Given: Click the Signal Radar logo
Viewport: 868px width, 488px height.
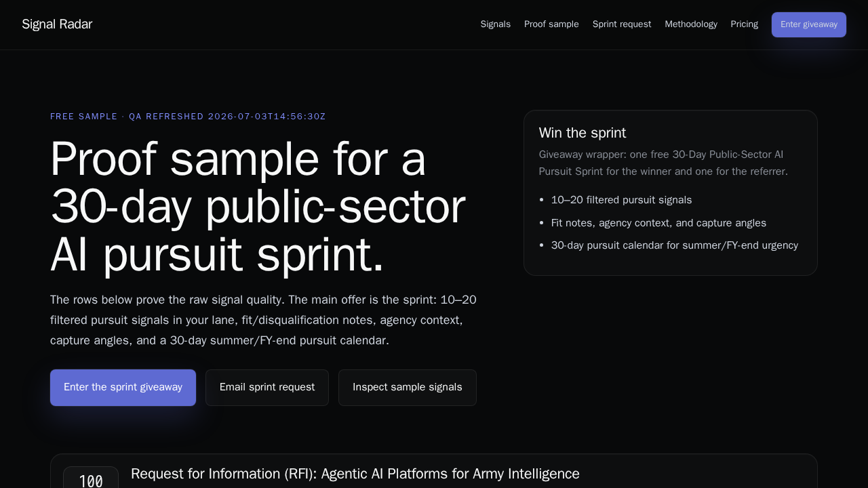Looking at the screenshot, I should [57, 24].
